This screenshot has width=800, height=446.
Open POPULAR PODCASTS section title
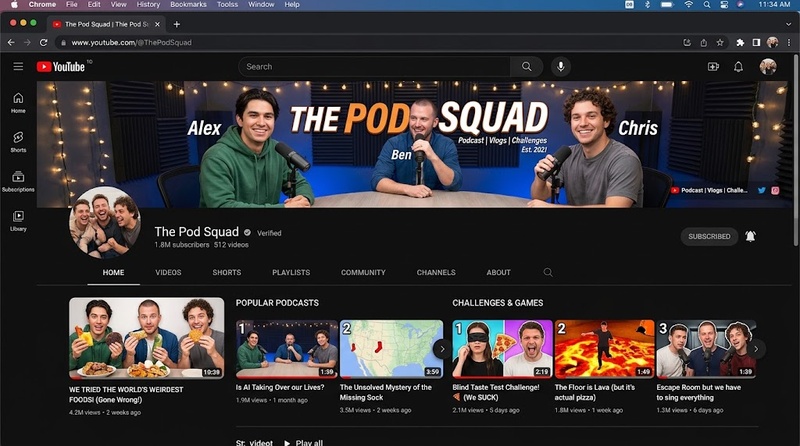click(x=277, y=303)
